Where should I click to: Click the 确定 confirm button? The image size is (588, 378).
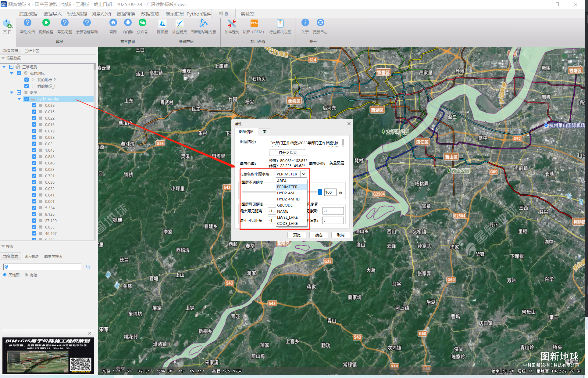click(x=319, y=235)
